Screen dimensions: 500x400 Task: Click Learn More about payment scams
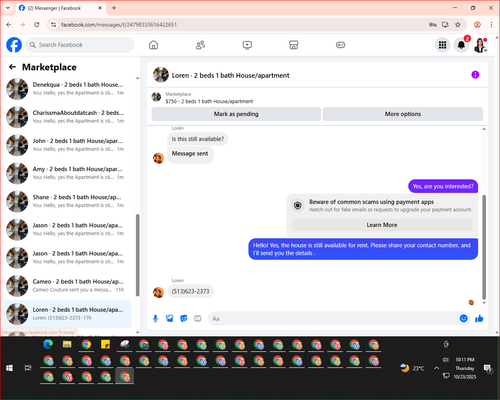(382, 225)
